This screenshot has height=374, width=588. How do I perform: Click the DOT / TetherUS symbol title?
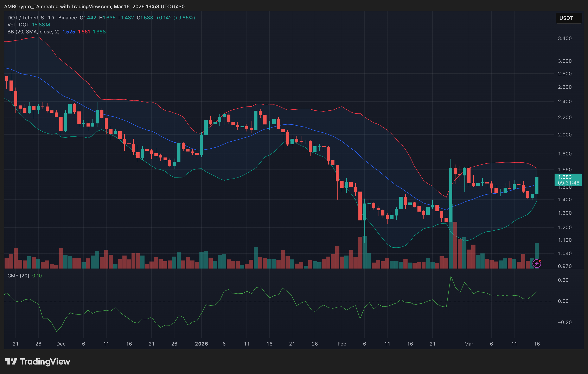point(25,18)
